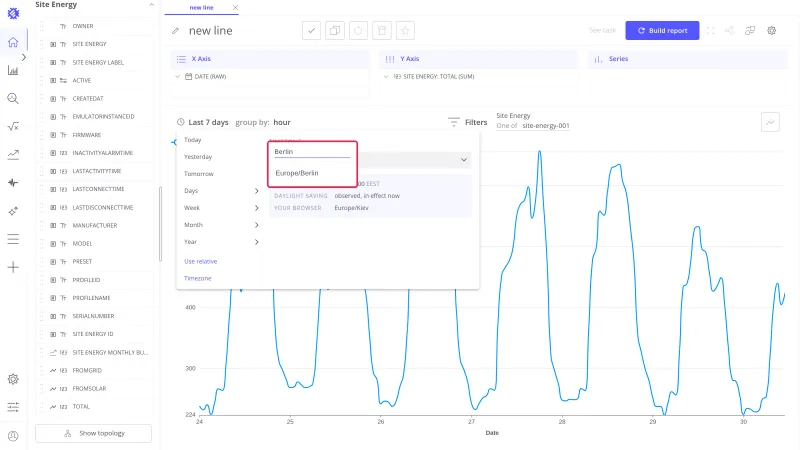The height and width of the screenshot is (450, 800).
Task: Select the SERIALNUMBER field
Action: (x=93, y=316)
